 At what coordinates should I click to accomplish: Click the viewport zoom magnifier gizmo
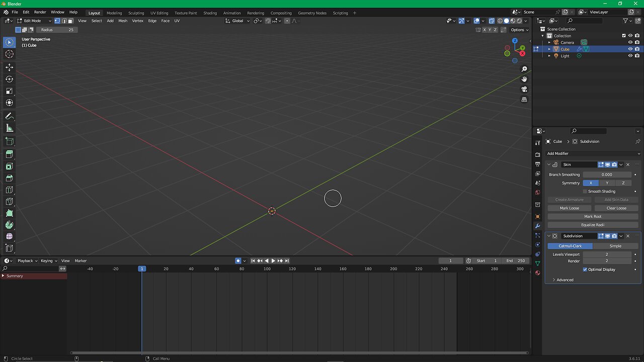coord(524,69)
